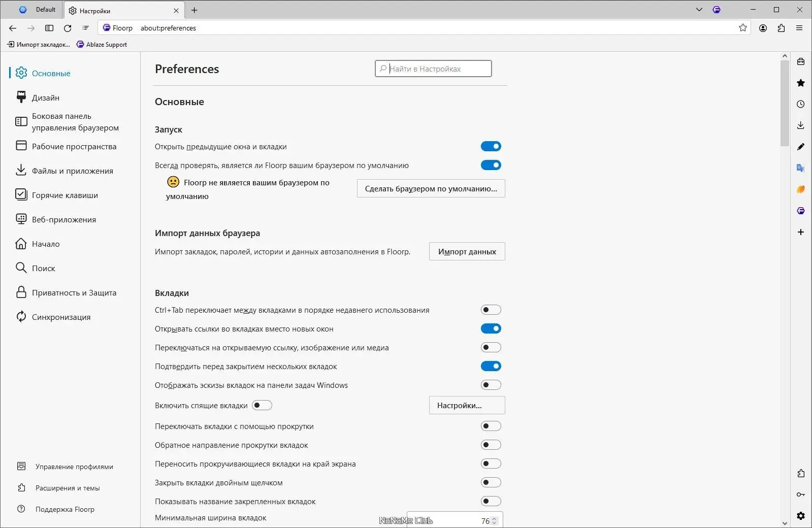Enable Показывать название закрепленных вкладок

491,502
